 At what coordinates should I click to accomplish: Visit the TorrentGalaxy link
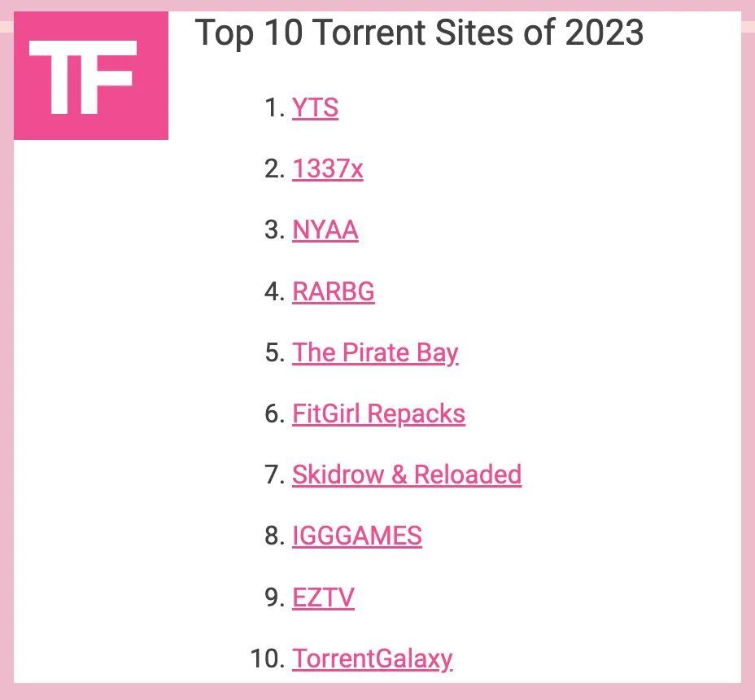tap(372, 658)
